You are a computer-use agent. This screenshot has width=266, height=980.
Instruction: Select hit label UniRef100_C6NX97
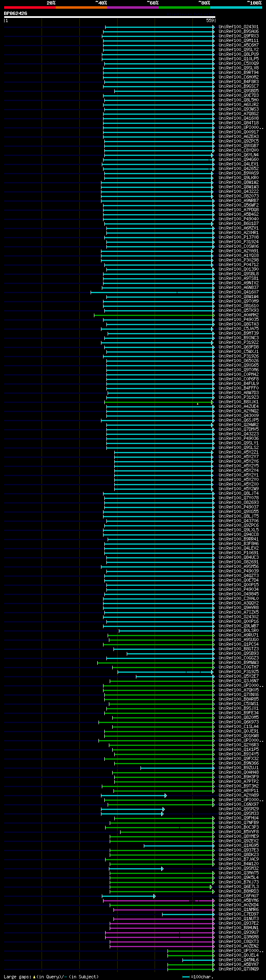239,805
